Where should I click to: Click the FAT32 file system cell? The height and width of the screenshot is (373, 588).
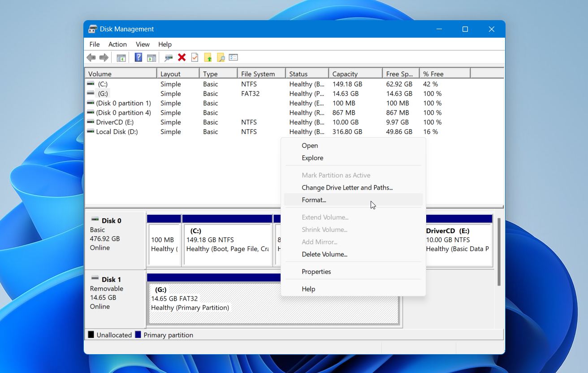pyautogui.click(x=251, y=94)
